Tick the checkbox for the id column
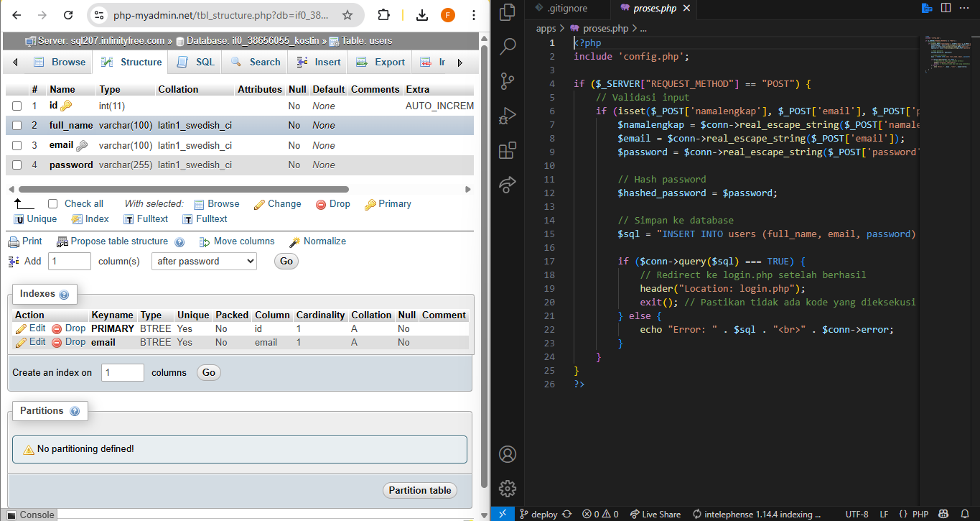Viewport: 980px width, 521px height. (x=17, y=106)
